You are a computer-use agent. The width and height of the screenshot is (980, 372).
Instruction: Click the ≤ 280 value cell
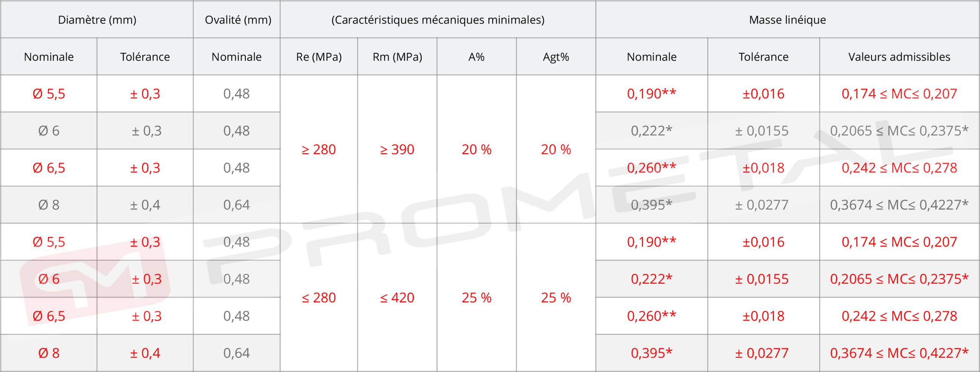point(318,297)
